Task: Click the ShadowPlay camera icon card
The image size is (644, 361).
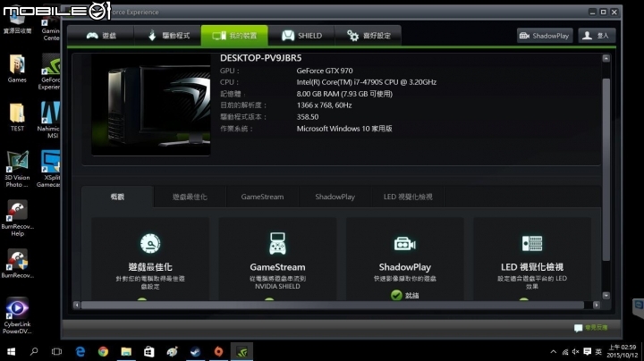Action: coord(405,244)
